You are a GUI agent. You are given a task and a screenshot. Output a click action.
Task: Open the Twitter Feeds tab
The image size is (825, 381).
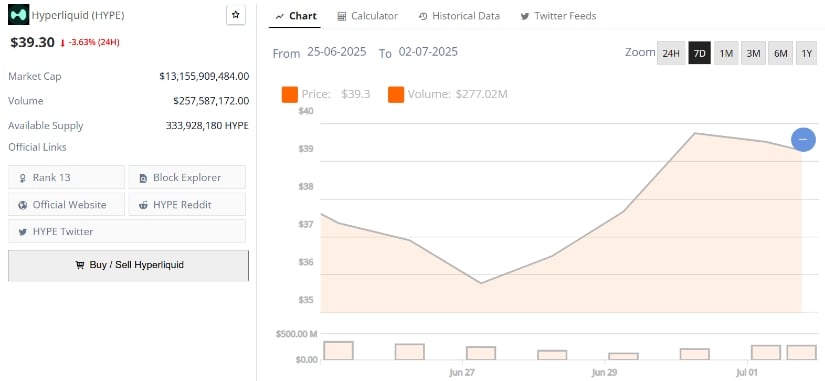point(558,16)
